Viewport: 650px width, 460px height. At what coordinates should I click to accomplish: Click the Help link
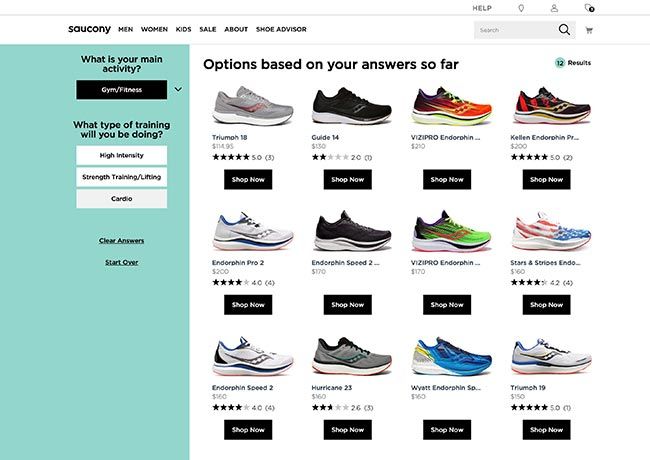(x=482, y=8)
